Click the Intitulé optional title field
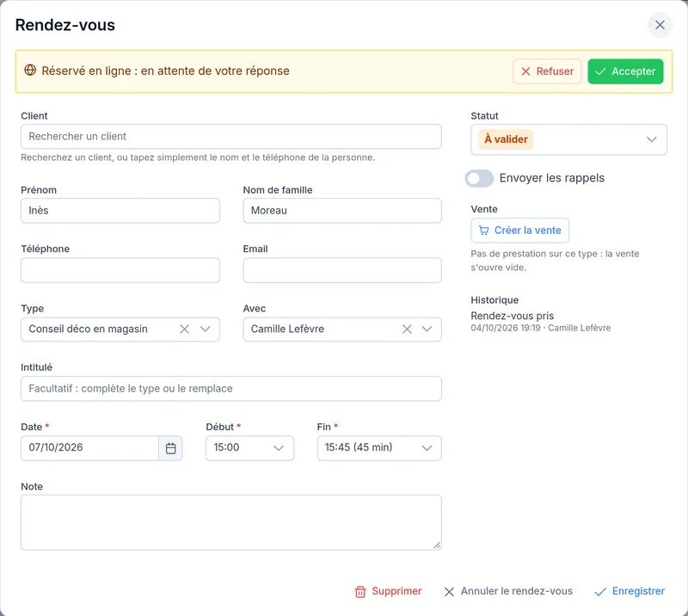 tap(230, 389)
